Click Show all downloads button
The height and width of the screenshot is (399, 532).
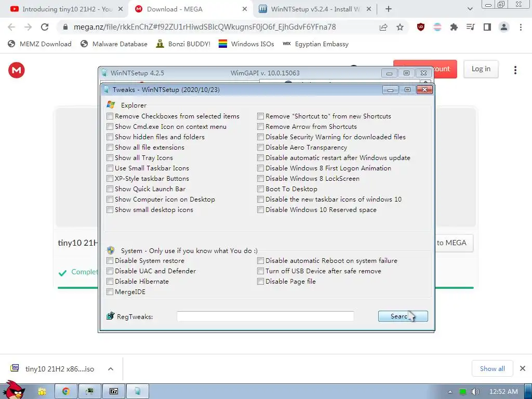click(492, 368)
